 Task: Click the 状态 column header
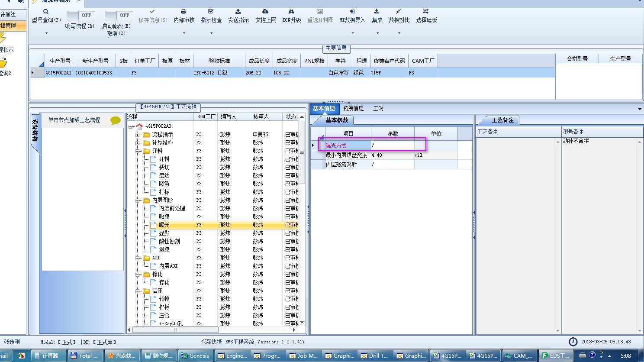click(x=291, y=117)
